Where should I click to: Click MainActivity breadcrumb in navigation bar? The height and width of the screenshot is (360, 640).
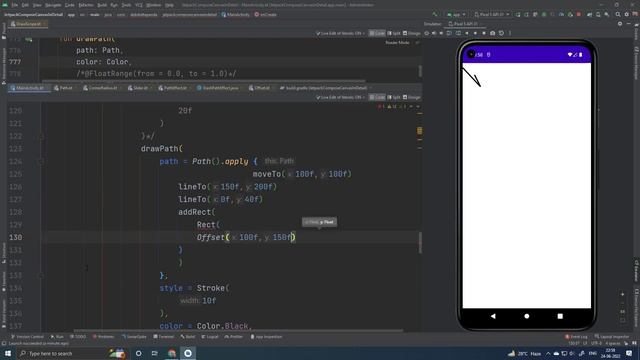click(x=236, y=14)
